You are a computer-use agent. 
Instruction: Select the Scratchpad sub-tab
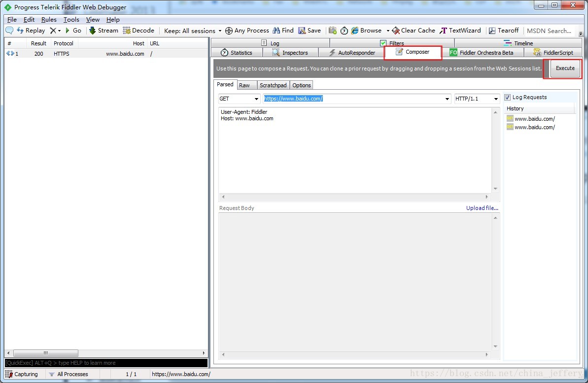273,86
